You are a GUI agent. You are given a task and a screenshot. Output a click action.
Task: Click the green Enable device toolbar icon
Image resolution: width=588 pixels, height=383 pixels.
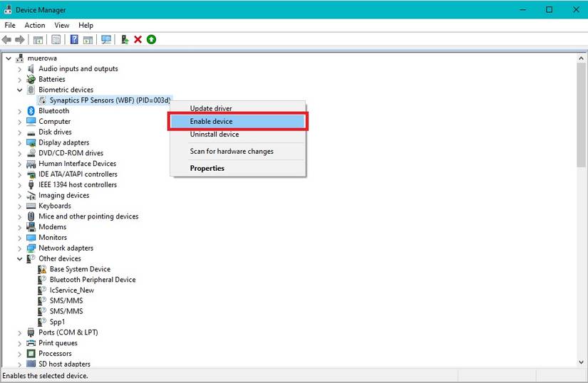pos(151,39)
